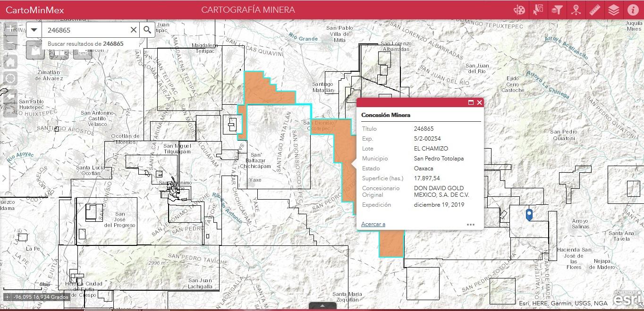The height and width of the screenshot is (311, 644).
Task: Select concessionaire DON DAVID GOLD MEXICO text
Action: tap(441, 191)
